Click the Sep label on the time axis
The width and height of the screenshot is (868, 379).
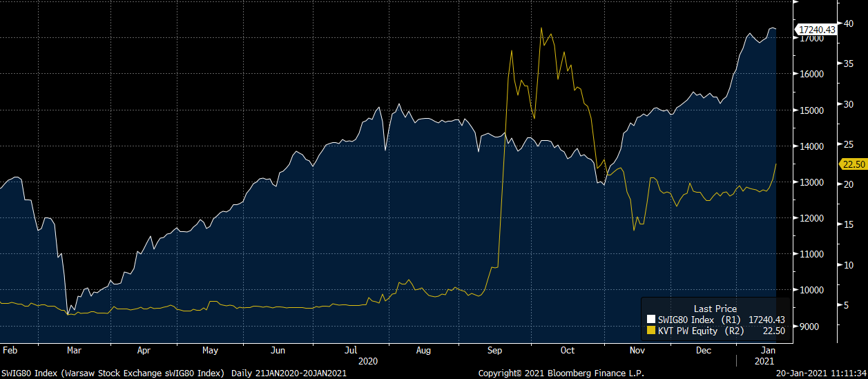tap(494, 350)
